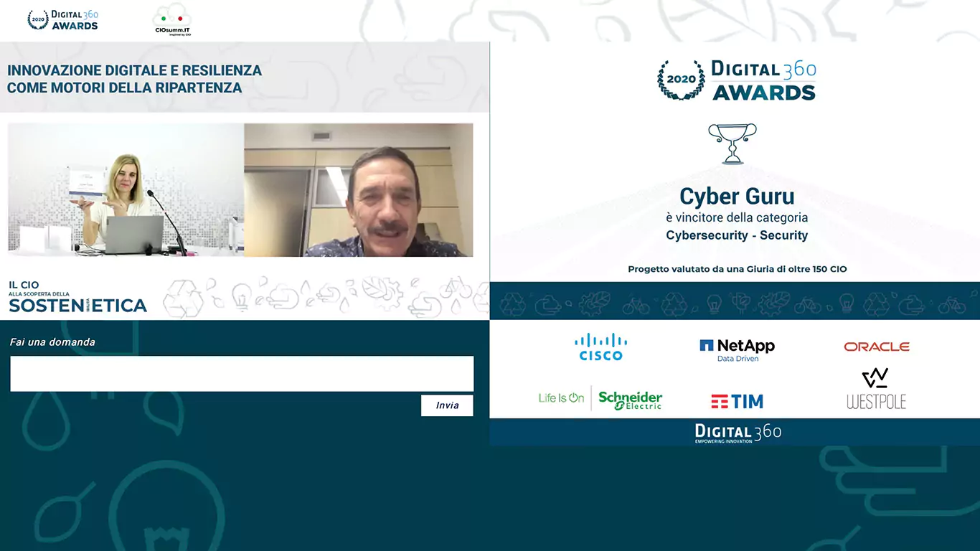Submit the question with Invia button
The height and width of the screenshot is (551, 980).
click(x=447, y=405)
